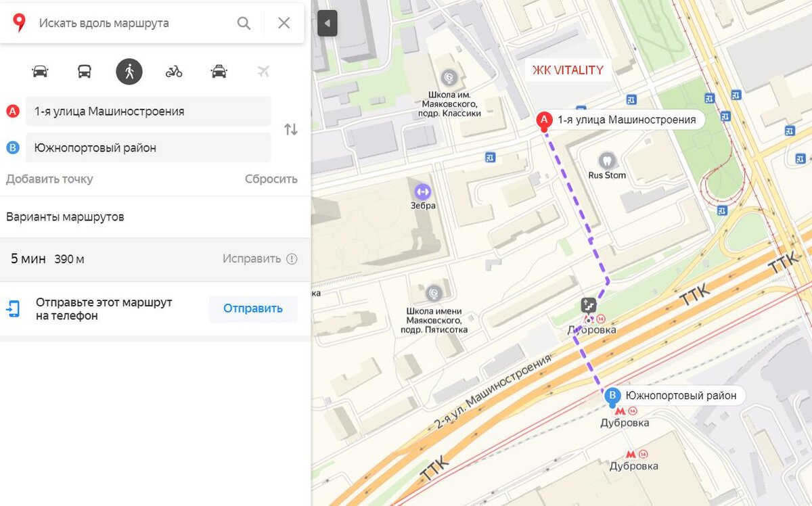This screenshot has width=812, height=506.
Task: Click the Зебра fitness map icon
Action: point(423,191)
